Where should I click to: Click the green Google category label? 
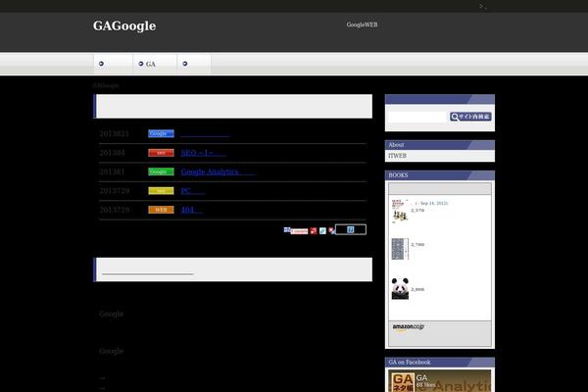[x=161, y=171]
